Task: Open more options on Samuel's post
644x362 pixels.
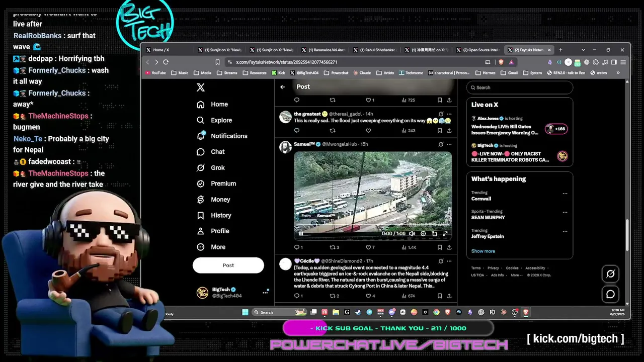Action: pyautogui.click(x=449, y=144)
